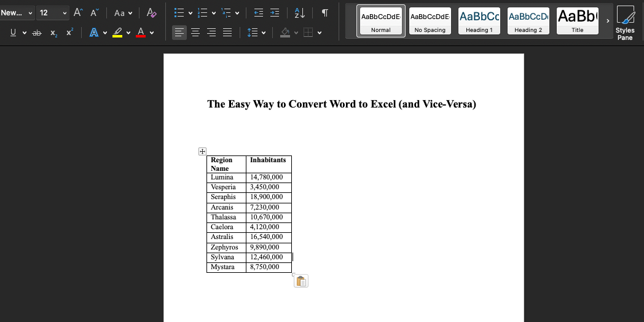Show paragraph marks with pilcrow icon
This screenshot has height=322, width=644.
point(325,13)
